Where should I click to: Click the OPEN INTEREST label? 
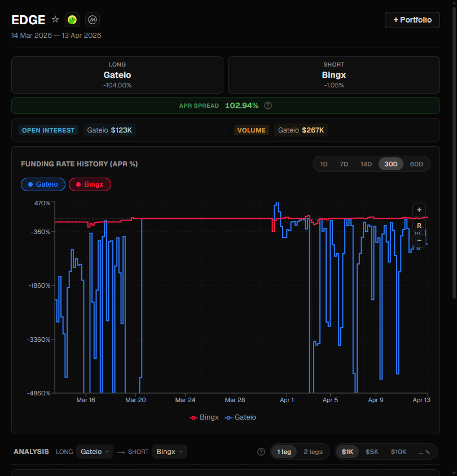pos(49,130)
